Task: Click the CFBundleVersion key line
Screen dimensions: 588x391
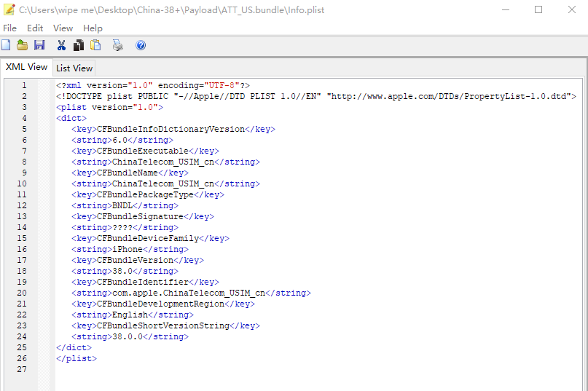Action: (x=138, y=260)
